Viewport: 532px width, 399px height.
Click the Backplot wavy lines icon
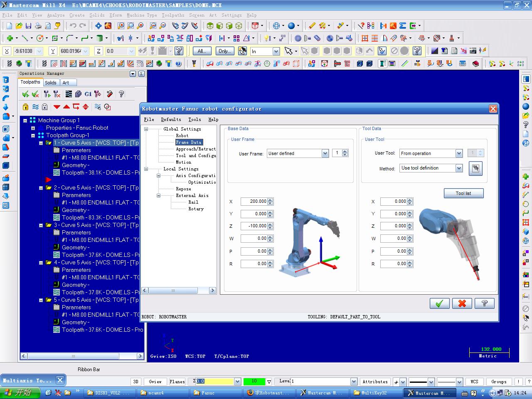pyautogui.click(x=69, y=94)
